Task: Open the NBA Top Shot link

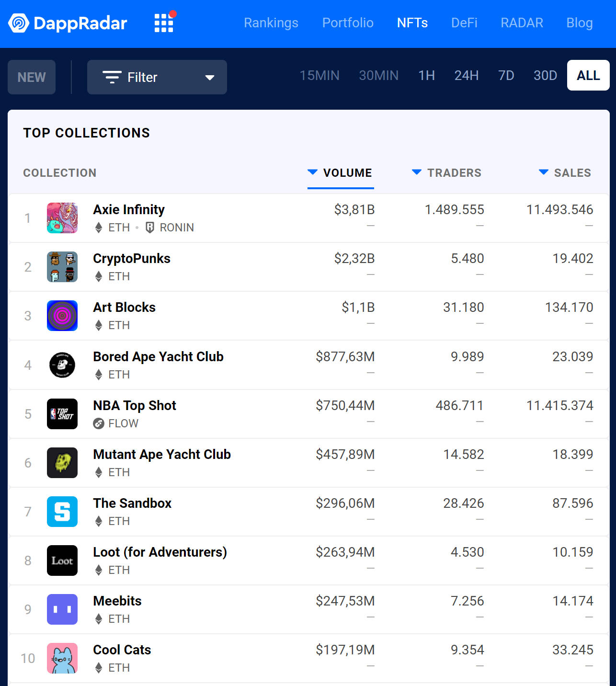Action: click(x=135, y=405)
